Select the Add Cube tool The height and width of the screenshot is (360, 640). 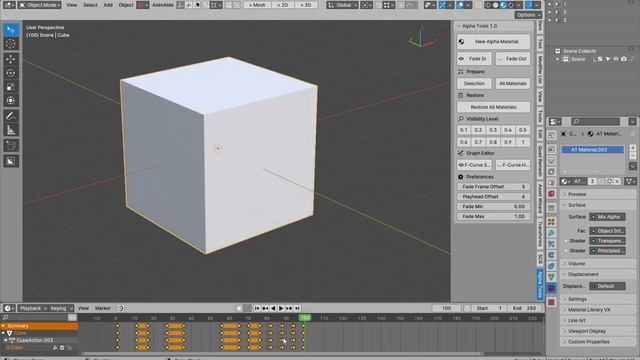(x=11, y=146)
